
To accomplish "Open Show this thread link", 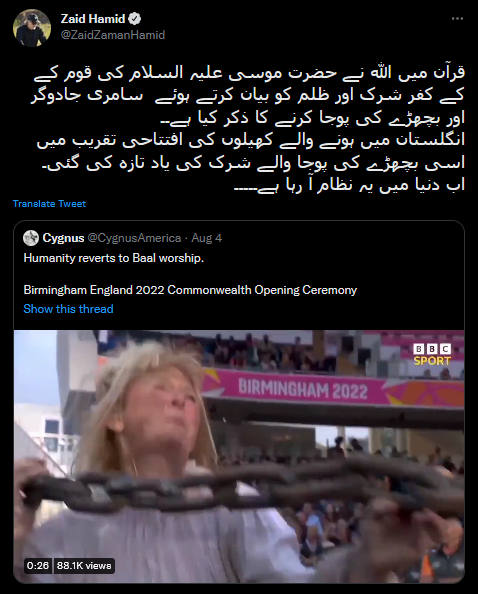I will pos(68,309).
